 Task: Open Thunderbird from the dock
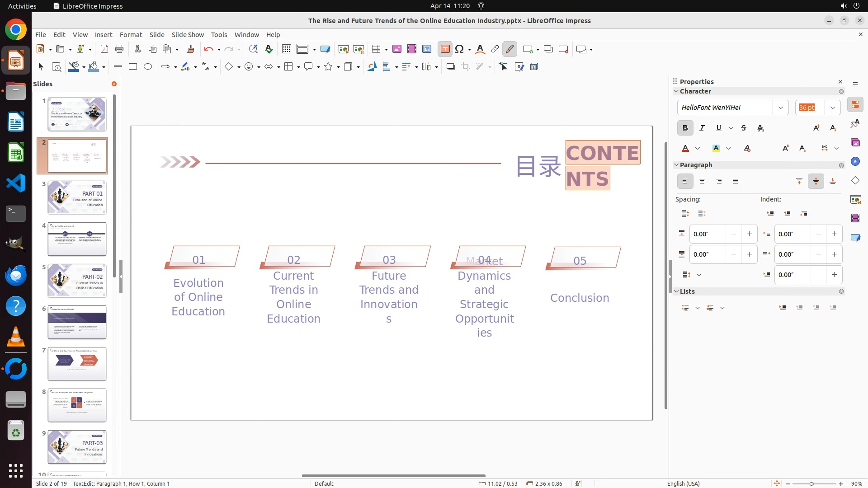(16, 275)
